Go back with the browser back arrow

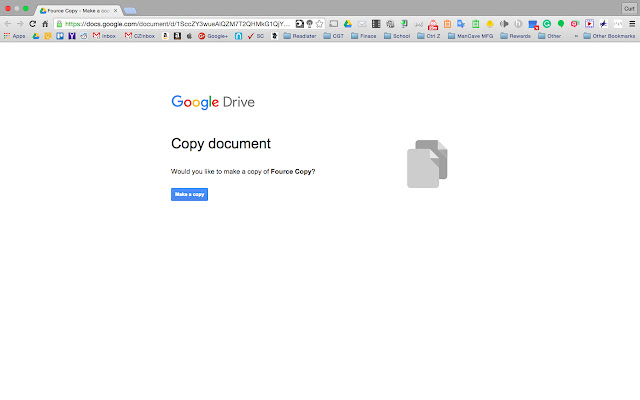click(x=8, y=24)
